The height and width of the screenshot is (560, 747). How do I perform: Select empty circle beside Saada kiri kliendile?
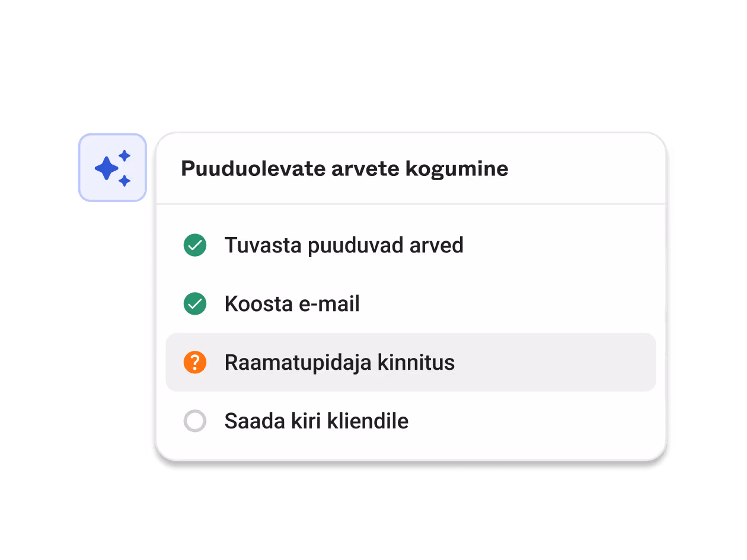(x=195, y=421)
